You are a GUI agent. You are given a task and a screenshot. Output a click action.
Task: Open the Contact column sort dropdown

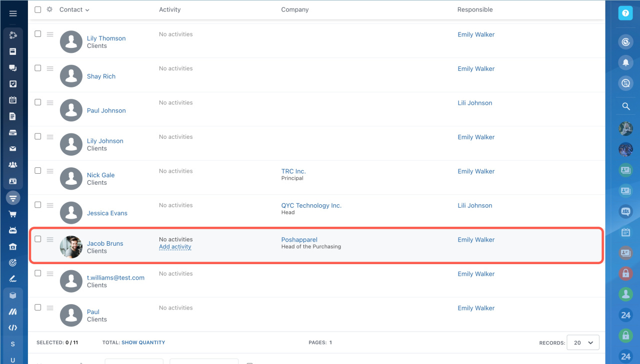(x=74, y=9)
